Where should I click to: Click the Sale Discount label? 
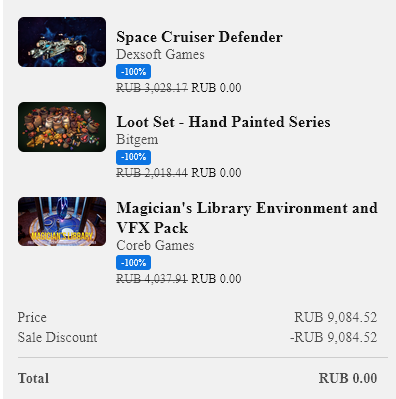point(57,337)
